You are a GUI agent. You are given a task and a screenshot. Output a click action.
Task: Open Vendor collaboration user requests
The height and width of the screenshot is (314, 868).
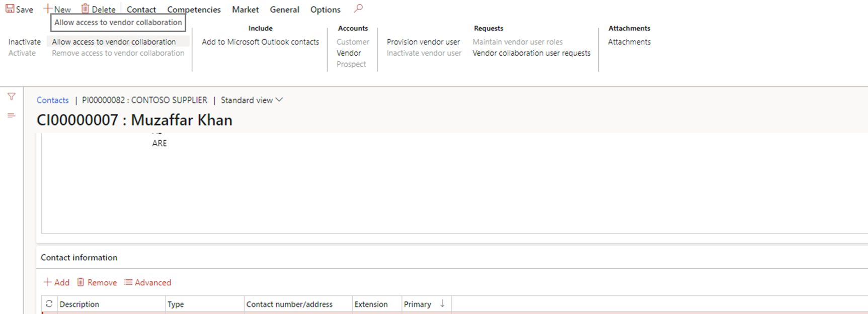pyautogui.click(x=531, y=53)
